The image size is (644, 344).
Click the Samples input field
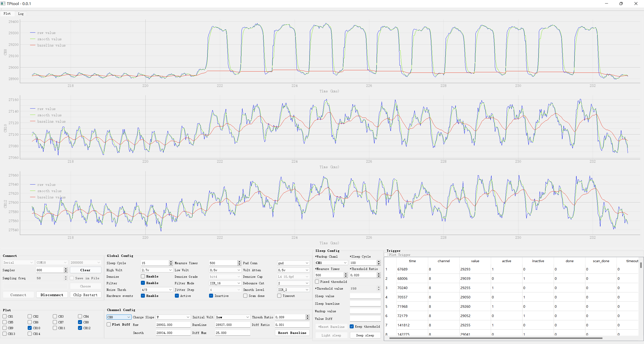tap(50, 270)
